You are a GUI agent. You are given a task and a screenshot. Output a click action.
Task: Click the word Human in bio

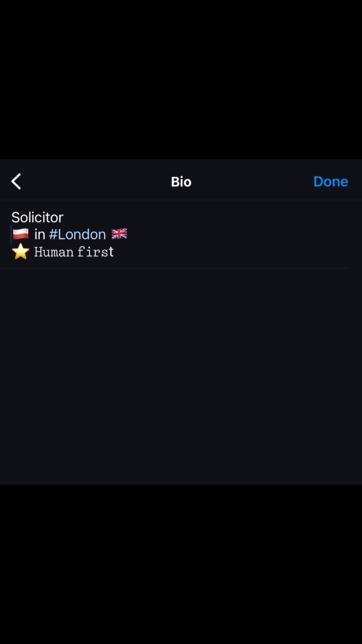[54, 252]
